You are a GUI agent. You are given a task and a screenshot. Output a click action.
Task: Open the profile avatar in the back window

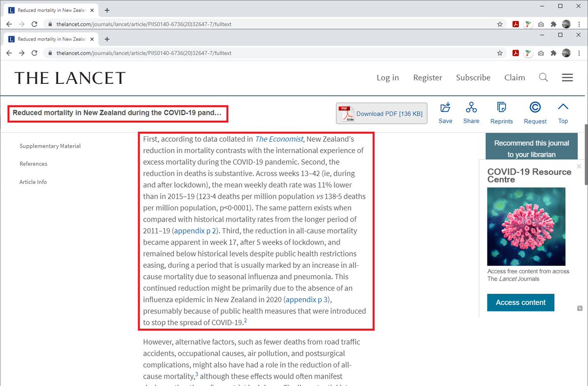coord(566,24)
